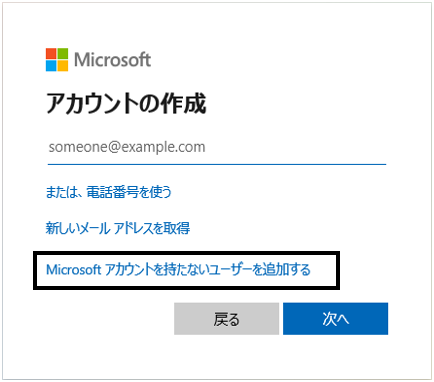Add a user without a Microsoft account
The width and height of the screenshot is (434, 382).
178,270
